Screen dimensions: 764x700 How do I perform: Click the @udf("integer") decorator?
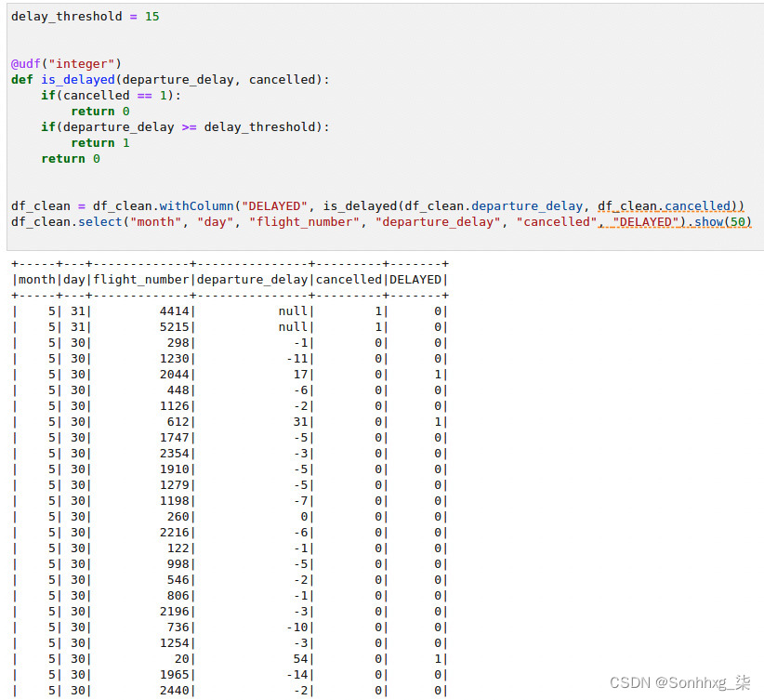coord(66,64)
